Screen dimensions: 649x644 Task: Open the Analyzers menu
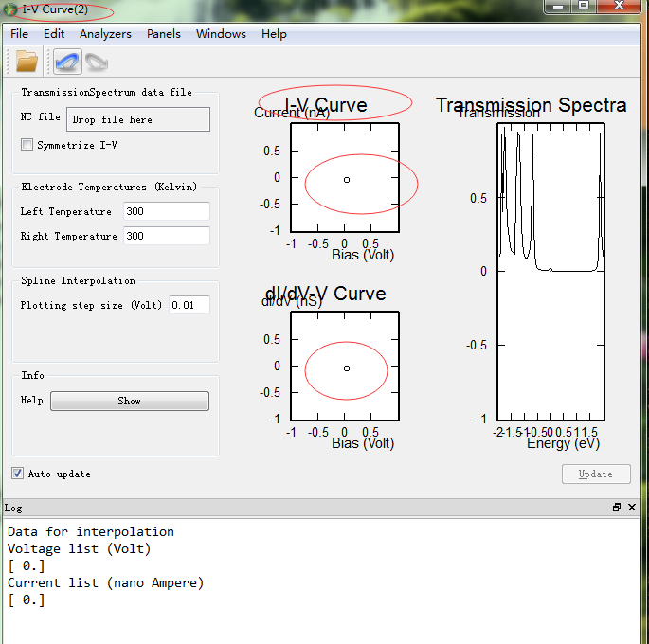(x=105, y=34)
